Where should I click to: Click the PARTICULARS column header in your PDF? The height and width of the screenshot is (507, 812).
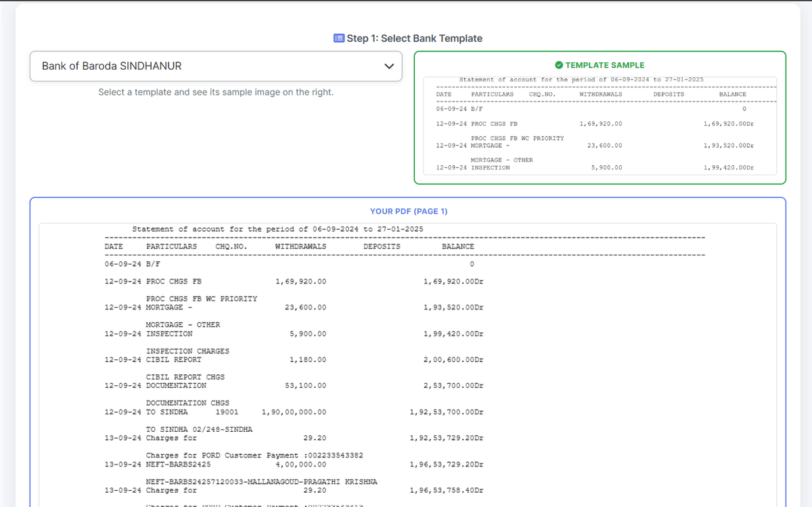click(171, 247)
